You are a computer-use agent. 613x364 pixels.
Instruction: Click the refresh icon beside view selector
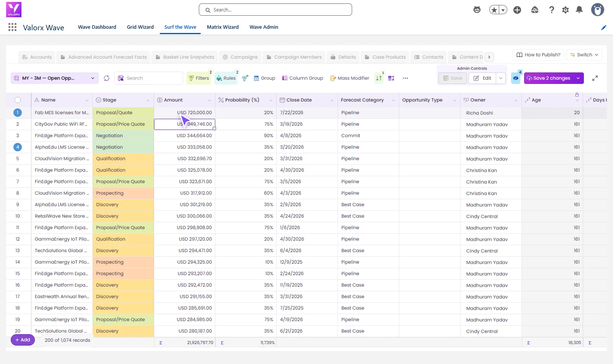[x=107, y=78]
